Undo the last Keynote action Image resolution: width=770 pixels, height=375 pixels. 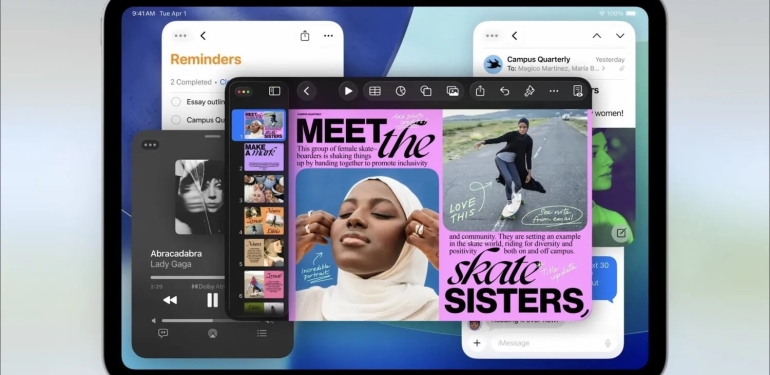point(504,91)
